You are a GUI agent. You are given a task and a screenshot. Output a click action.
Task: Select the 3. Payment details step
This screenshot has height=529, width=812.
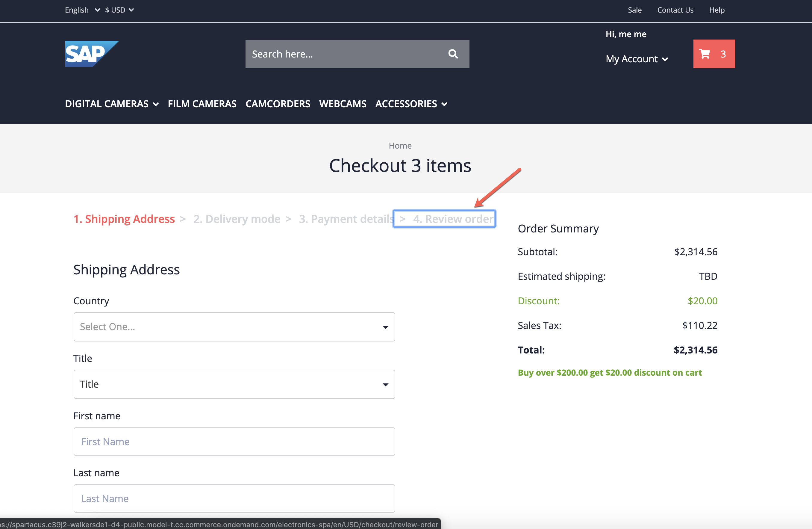[346, 219]
